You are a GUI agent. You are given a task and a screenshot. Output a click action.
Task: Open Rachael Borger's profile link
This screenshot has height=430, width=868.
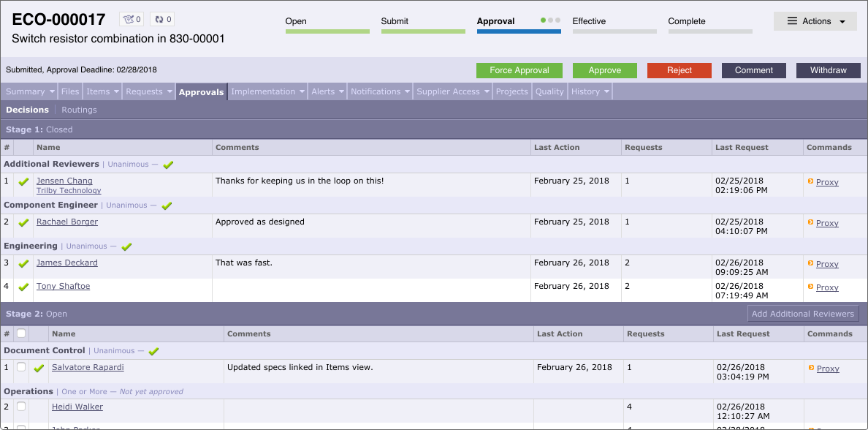pyautogui.click(x=67, y=222)
